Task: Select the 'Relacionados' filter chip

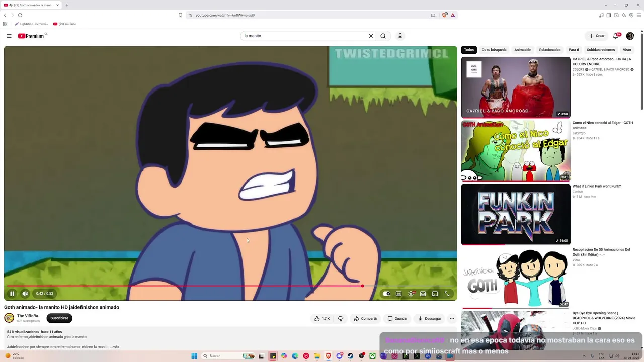Action: [550, 50]
